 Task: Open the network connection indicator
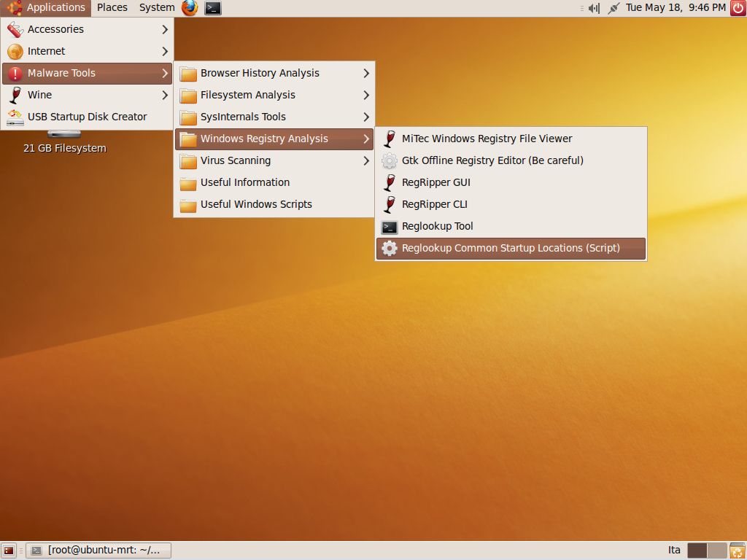614,8
